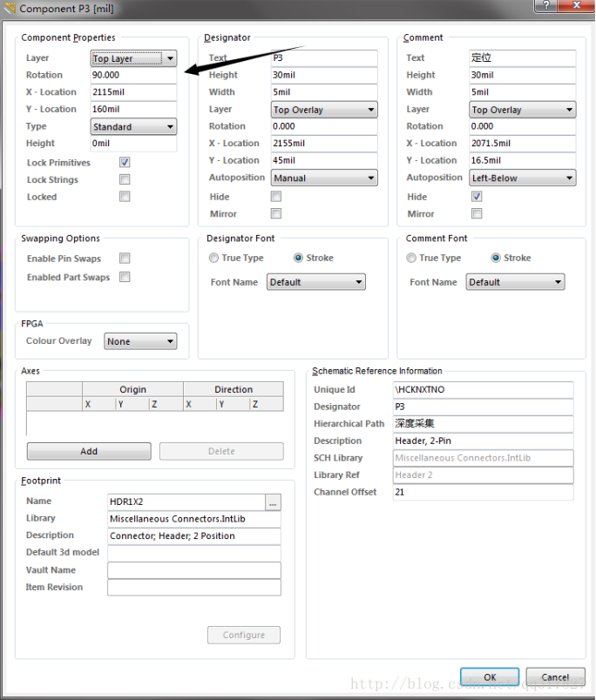
Task: Click the Altium icon in the title bar
Action: [x=10, y=9]
